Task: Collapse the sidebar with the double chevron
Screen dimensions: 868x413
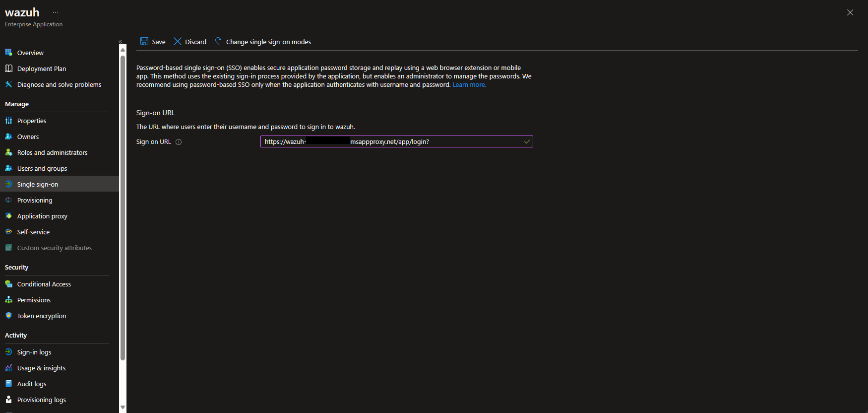Action: coord(121,42)
